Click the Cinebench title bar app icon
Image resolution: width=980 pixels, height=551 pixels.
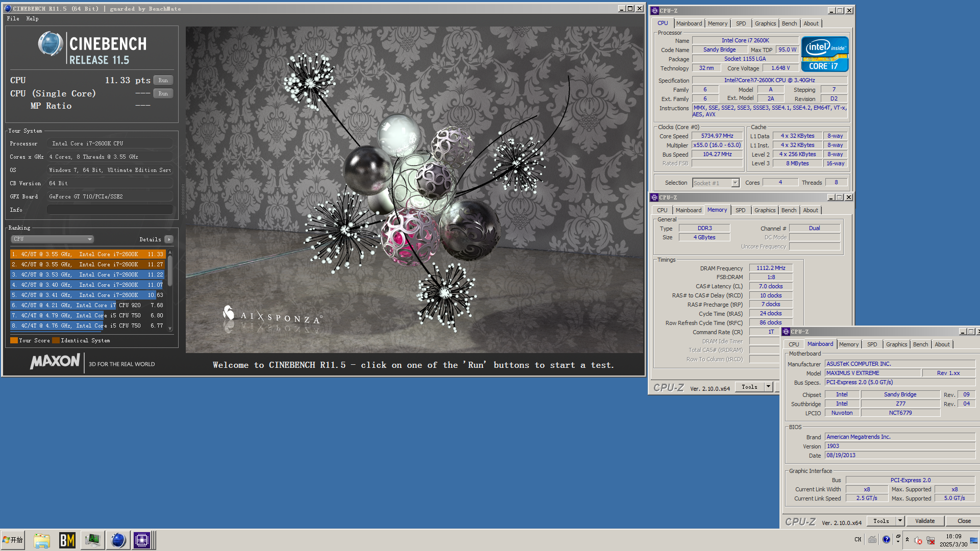point(8,9)
